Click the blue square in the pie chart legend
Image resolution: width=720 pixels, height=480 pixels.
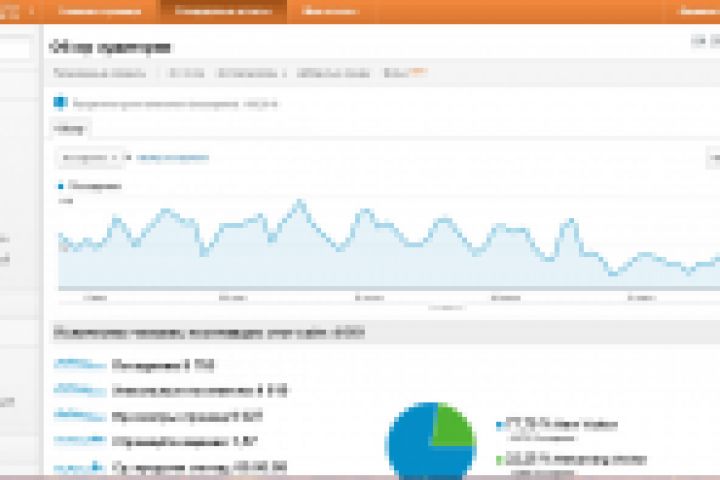click(500, 425)
